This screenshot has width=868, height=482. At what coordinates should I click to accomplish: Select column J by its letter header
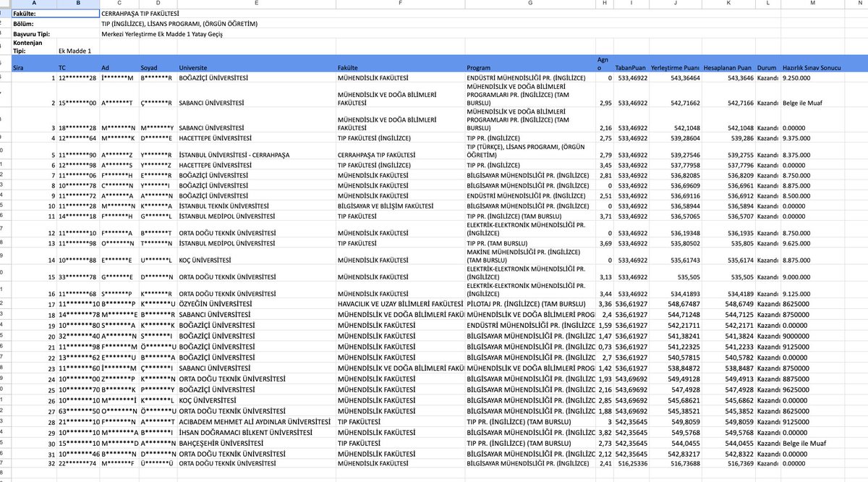click(x=676, y=4)
